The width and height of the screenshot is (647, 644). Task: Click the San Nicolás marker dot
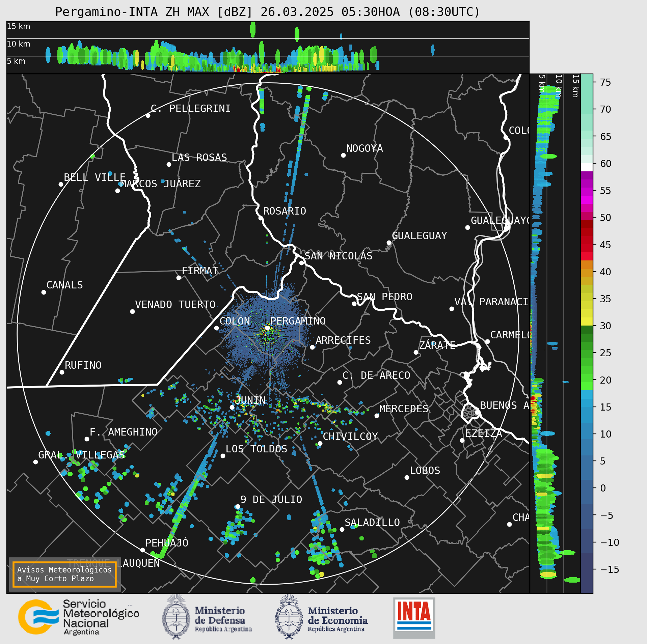tap(301, 263)
